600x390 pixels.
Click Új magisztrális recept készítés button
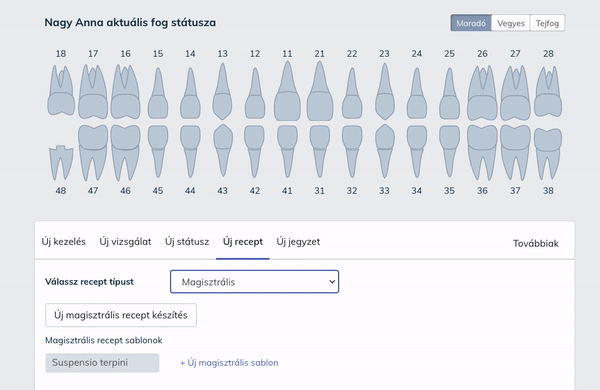pos(121,315)
